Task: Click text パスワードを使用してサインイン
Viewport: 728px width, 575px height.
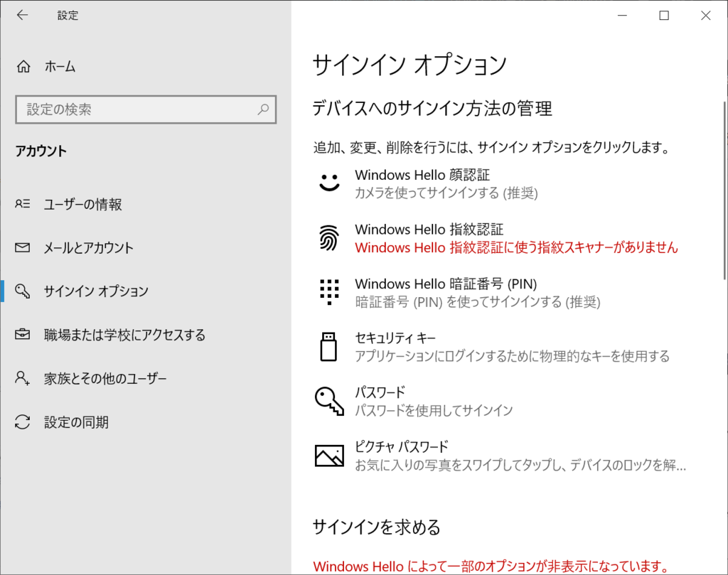Action: click(x=434, y=410)
